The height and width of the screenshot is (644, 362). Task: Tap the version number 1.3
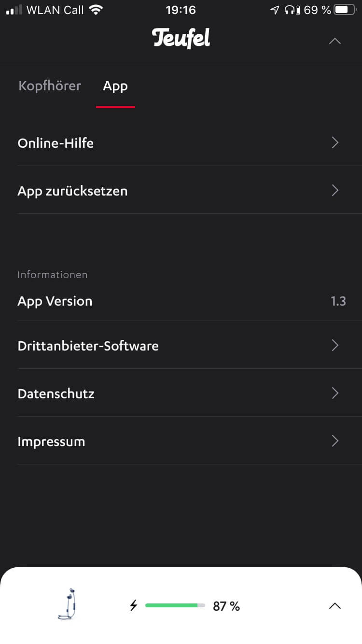tap(338, 301)
